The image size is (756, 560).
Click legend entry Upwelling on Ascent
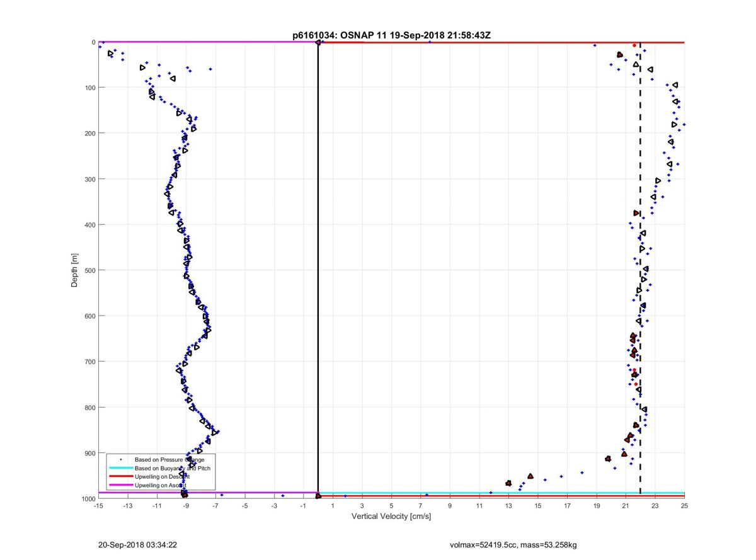[160, 485]
